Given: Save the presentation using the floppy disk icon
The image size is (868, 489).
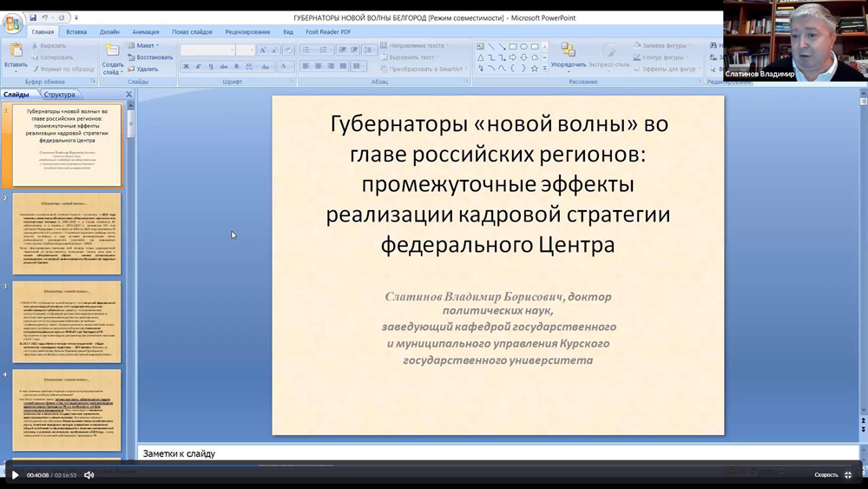Looking at the screenshot, I should [33, 17].
